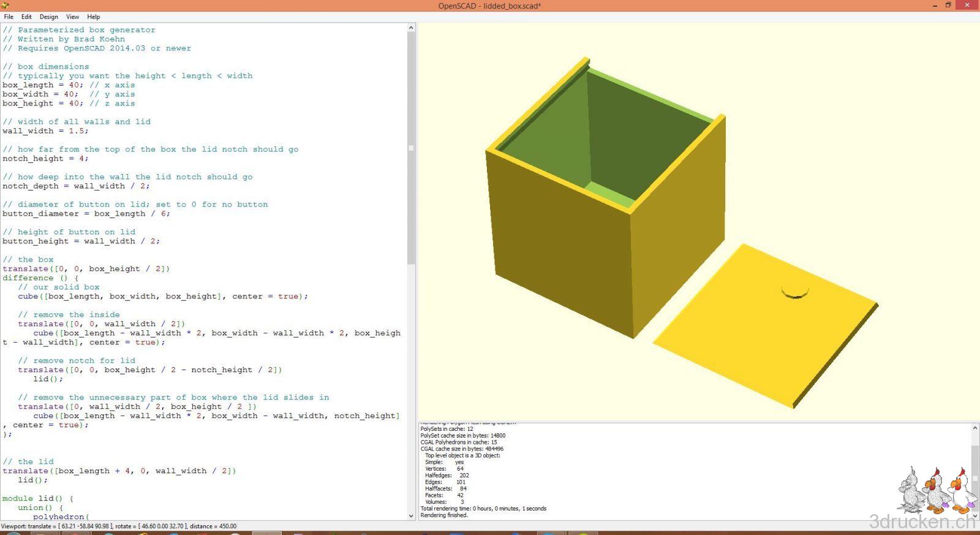Click console line 'CGAL cache size in bytes: 484496'
The image size is (980, 535).
tap(462, 449)
